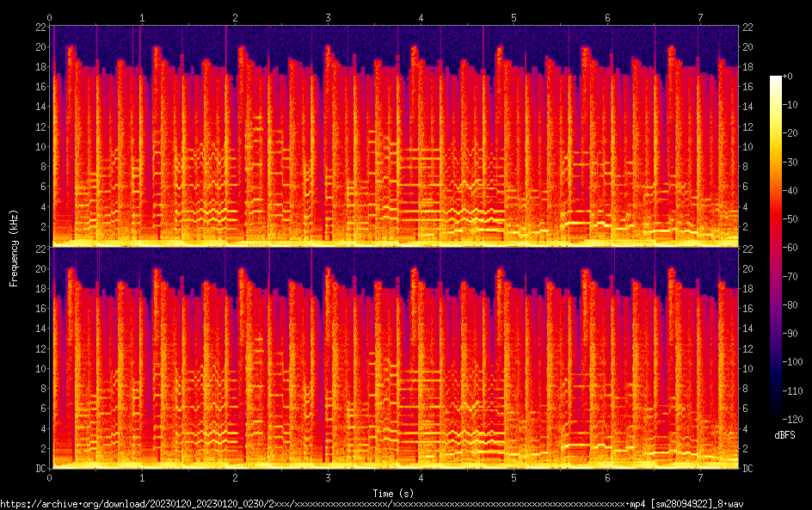Click the '4' second tick on bottom time axis
The width and height of the screenshot is (812, 510).
[x=421, y=477]
